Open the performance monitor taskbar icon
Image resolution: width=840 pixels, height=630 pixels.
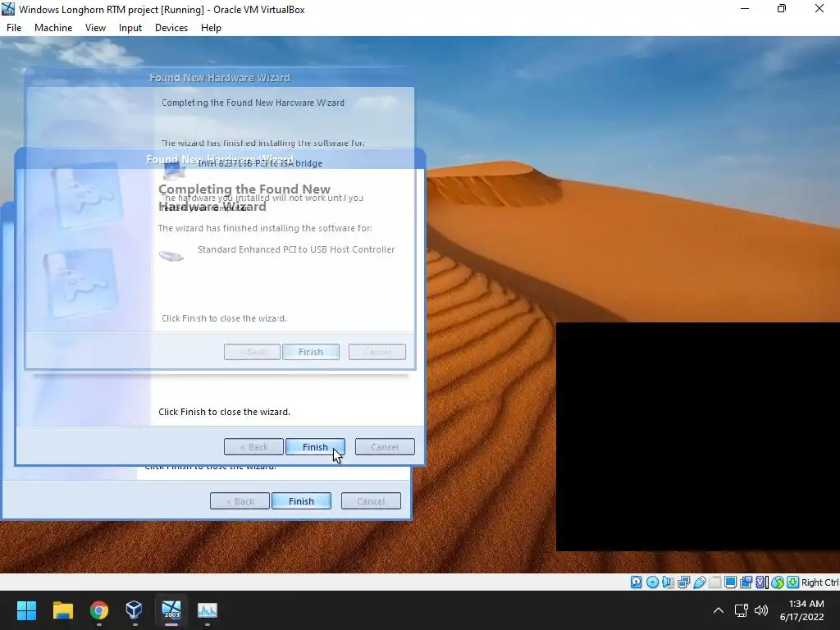pos(208,610)
